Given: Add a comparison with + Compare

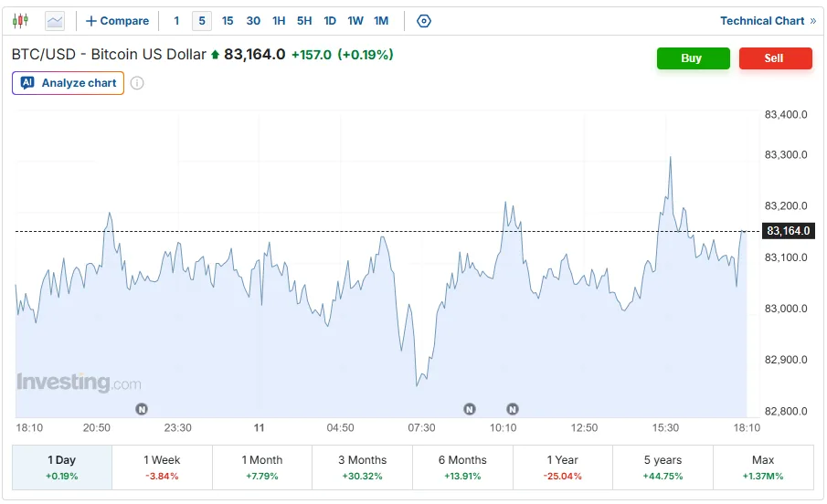Looking at the screenshot, I should [118, 21].
